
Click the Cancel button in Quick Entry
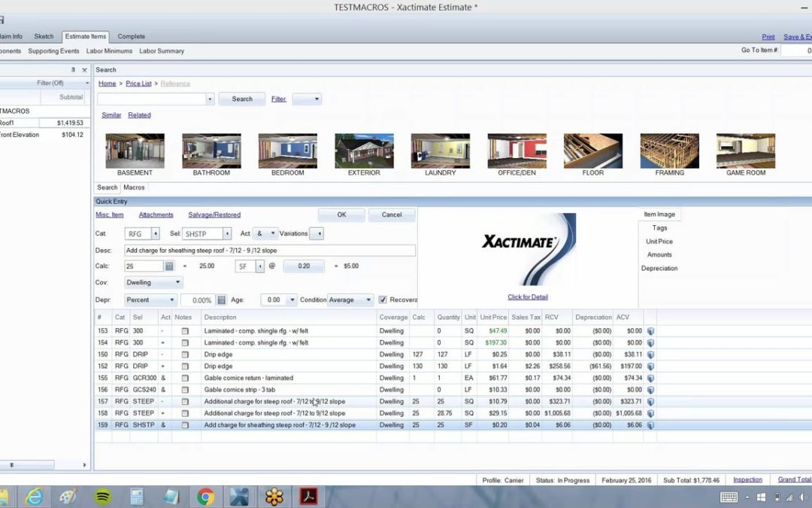(392, 214)
